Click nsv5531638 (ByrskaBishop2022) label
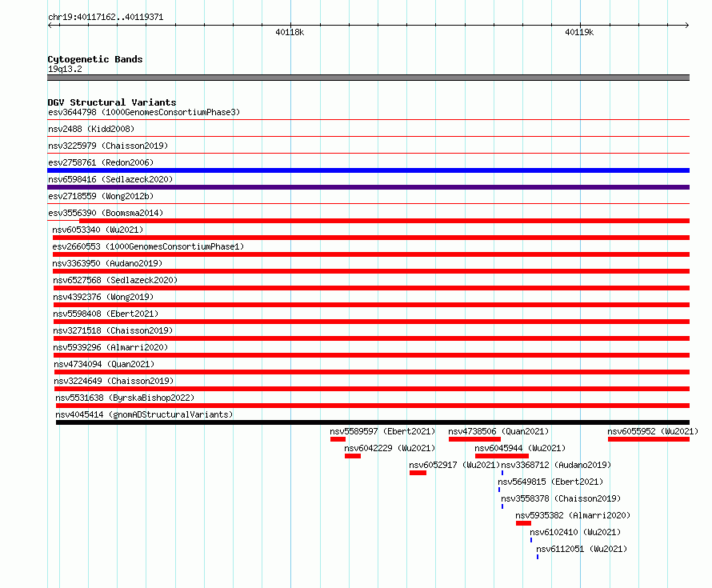This screenshot has height=588, width=712. coord(125,398)
